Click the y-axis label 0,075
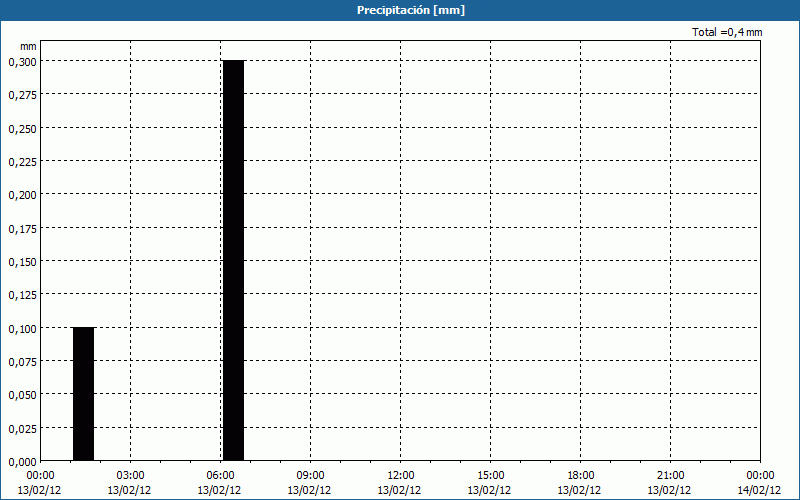This screenshot has height=500, width=800. click(22, 362)
